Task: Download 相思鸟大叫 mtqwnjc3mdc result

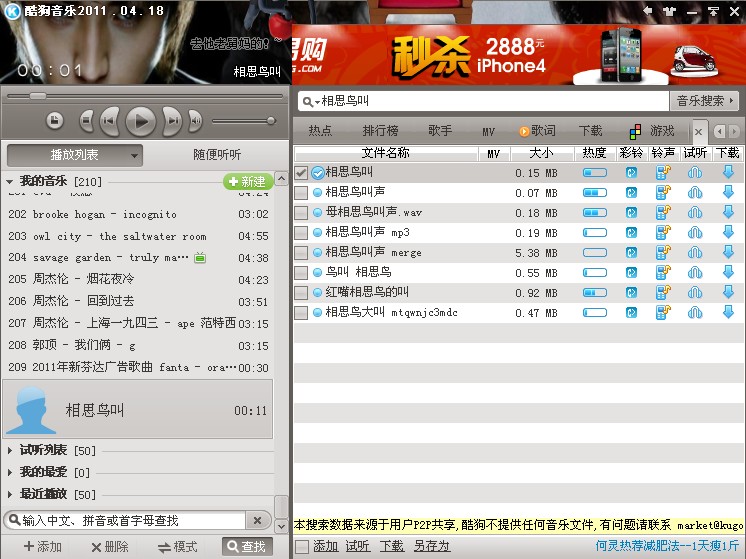Action: [x=728, y=312]
